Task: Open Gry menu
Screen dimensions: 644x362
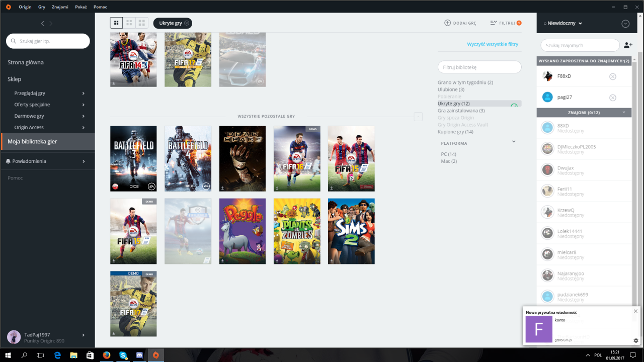Action: [x=42, y=7]
